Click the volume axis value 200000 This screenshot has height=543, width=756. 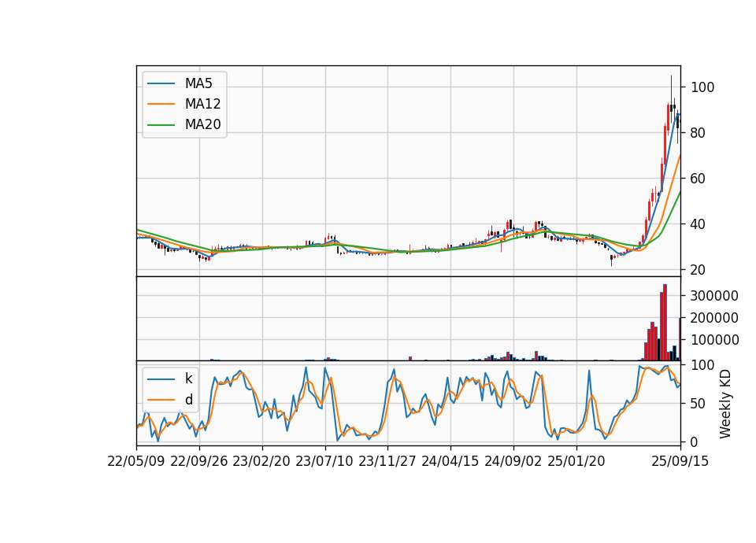point(714,318)
